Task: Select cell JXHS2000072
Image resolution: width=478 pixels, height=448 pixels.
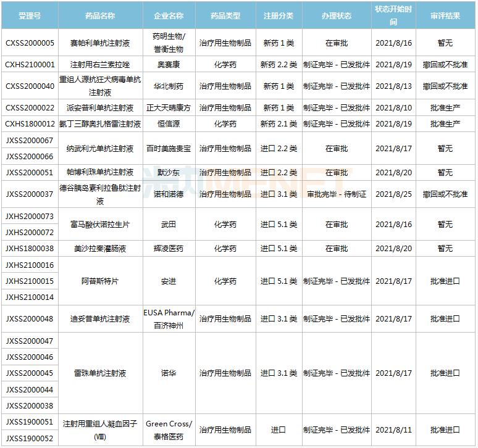Action: [30, 232]
